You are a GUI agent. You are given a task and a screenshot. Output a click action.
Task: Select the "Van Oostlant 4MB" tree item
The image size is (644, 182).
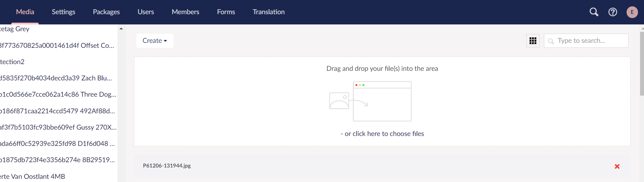pyautogui.click(x=33, y=176)
